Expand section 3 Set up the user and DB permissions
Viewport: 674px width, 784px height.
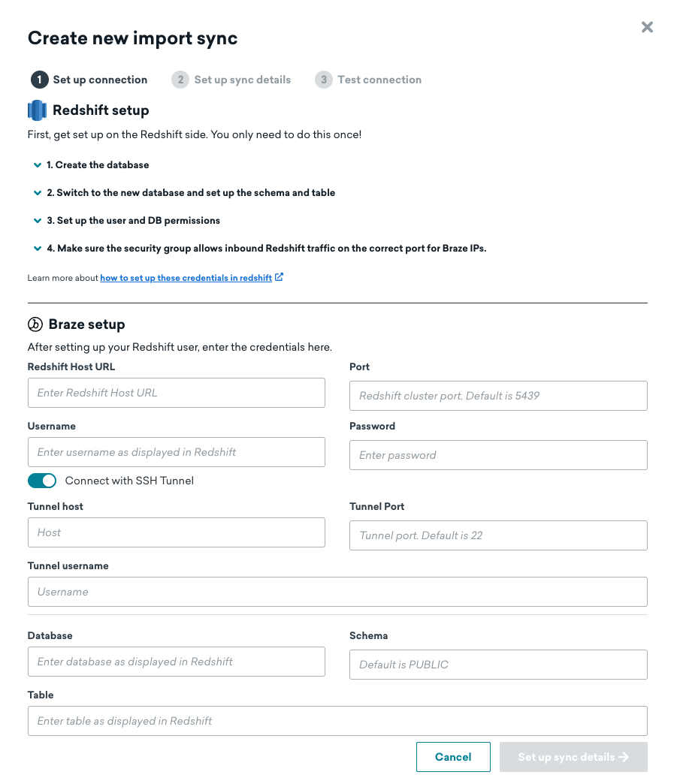click(x=38, y=220)
